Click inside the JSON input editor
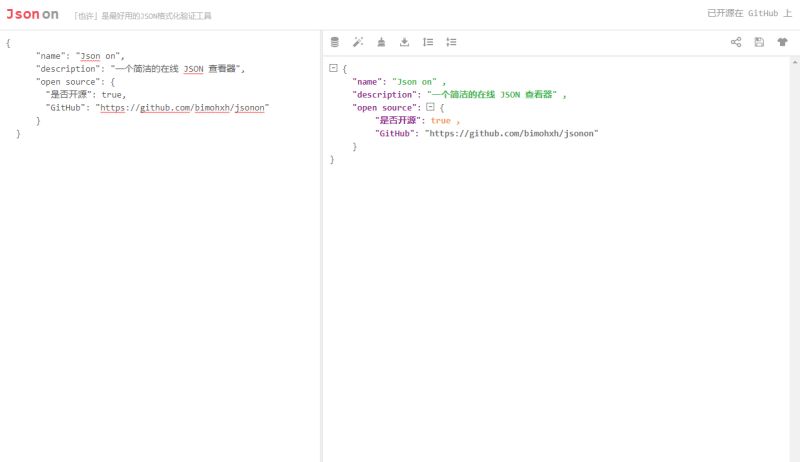Viewport: 800px width, 462px height. coord(160,246)
